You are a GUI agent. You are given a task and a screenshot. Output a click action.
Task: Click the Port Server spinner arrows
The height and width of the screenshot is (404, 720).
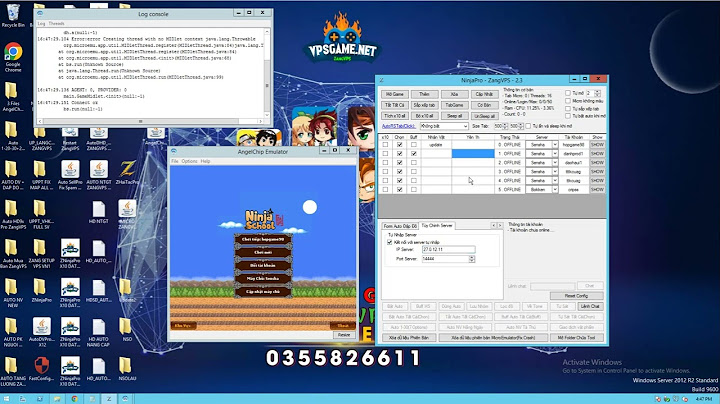tap(472, 259)
